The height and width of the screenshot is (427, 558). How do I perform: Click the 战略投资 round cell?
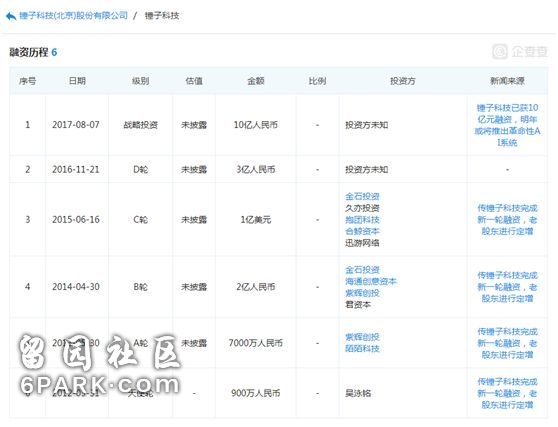pos(140,125)
